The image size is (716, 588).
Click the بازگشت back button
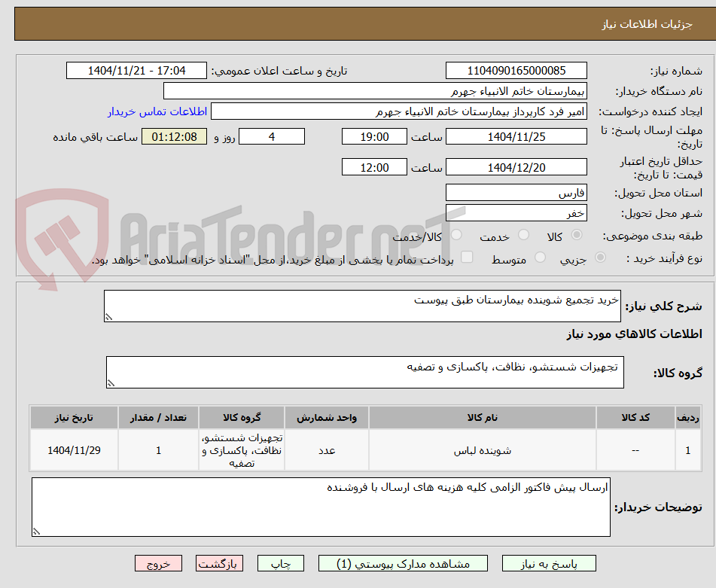click(x=219, y=563)
